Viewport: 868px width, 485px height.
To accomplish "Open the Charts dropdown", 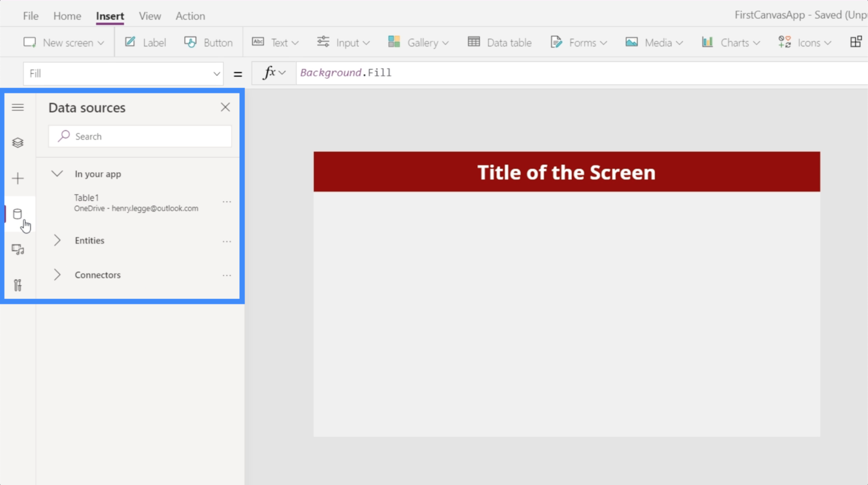I will click(731, 42).
